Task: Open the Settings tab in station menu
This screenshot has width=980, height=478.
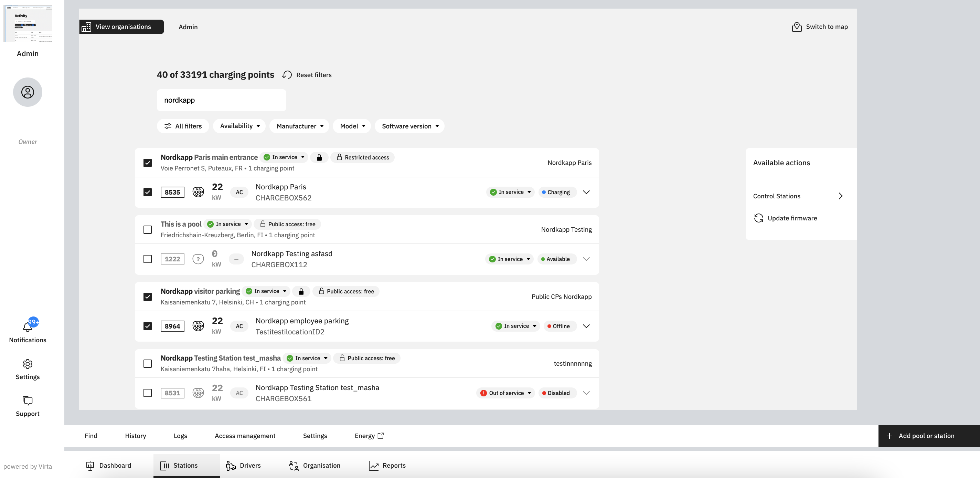Action: (315, 436)
